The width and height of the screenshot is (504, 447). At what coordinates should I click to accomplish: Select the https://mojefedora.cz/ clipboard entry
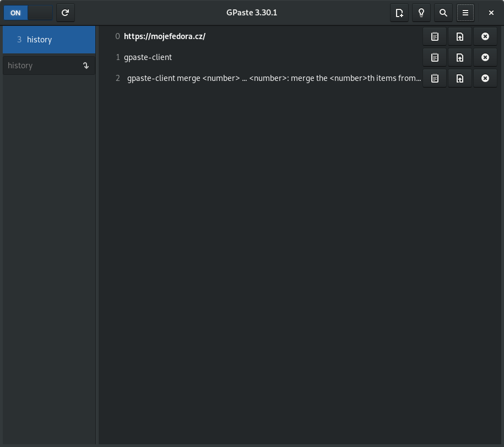click(165, 36)
